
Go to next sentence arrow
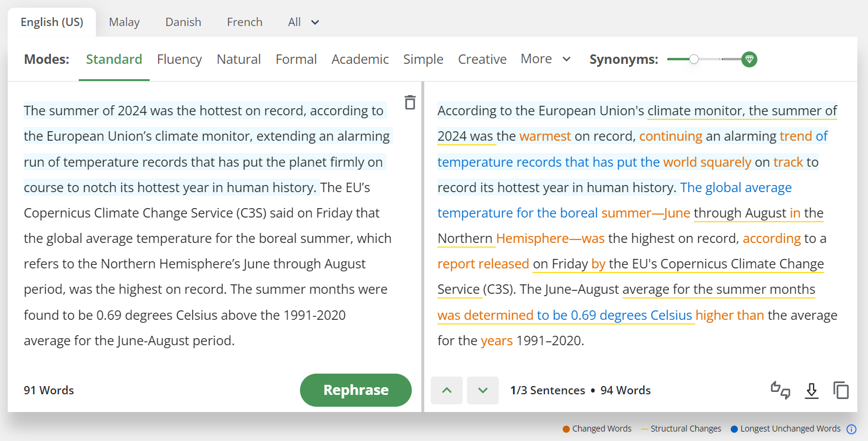point(483,390)
